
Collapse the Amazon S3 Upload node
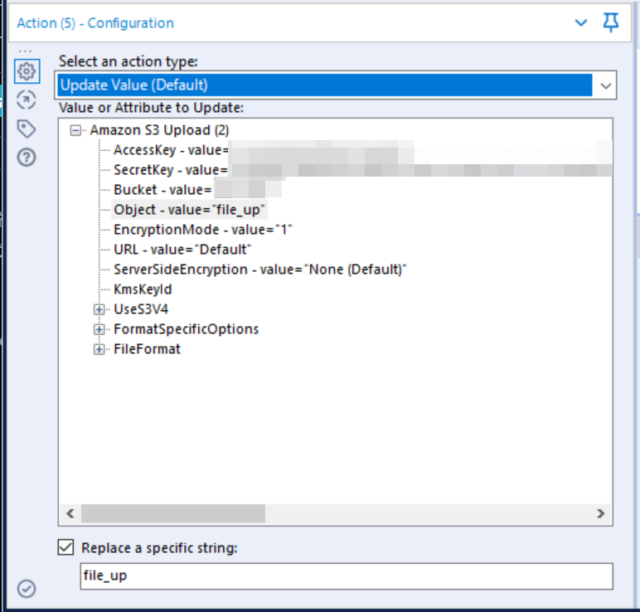76,130
